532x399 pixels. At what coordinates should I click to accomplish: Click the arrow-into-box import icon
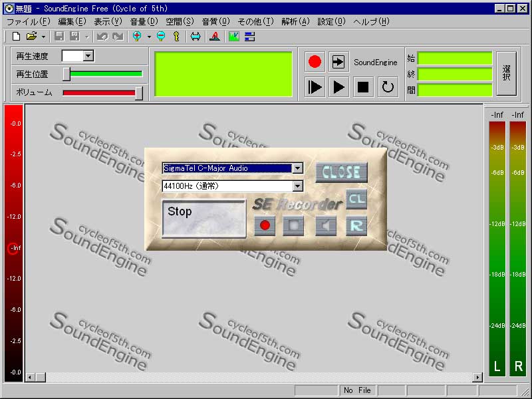[x=338, y=62]
